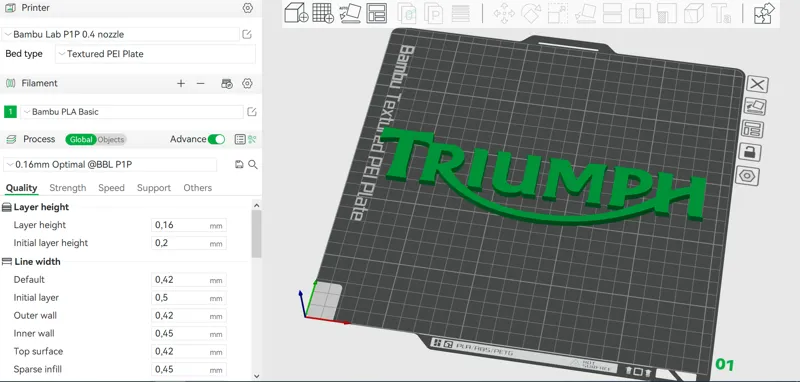Select the Support painting tool

tap(667, 14)
